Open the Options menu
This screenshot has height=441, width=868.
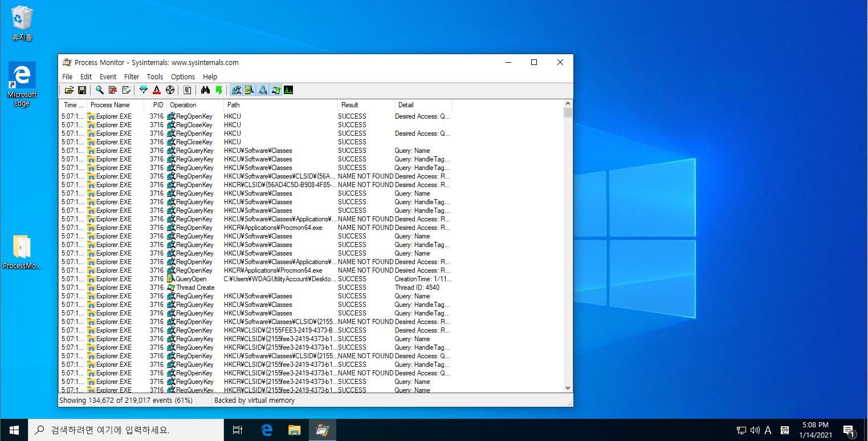pos(183,76)
